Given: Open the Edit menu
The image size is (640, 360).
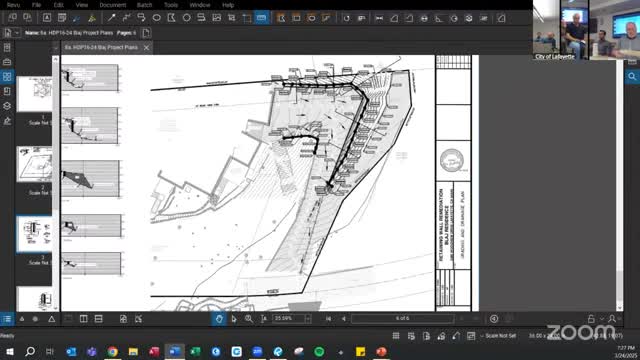Looking at the screenshot, I should click(58, 5).
